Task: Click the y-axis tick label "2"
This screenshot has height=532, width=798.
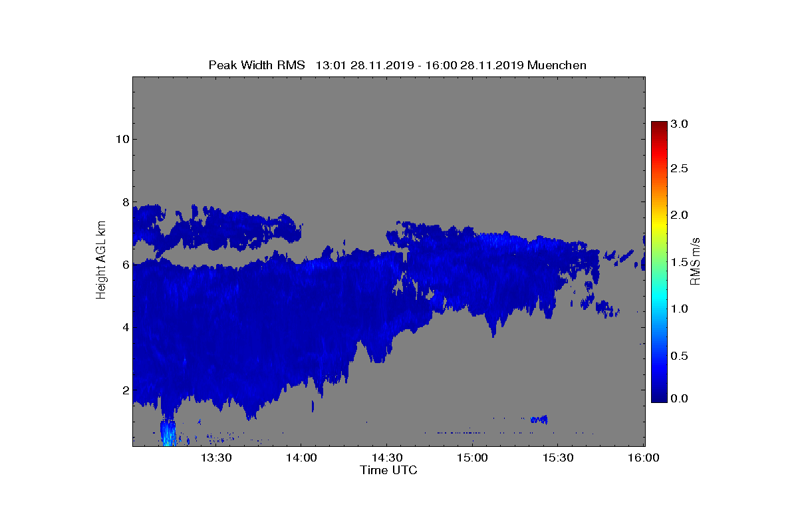Action: [124, 390]
